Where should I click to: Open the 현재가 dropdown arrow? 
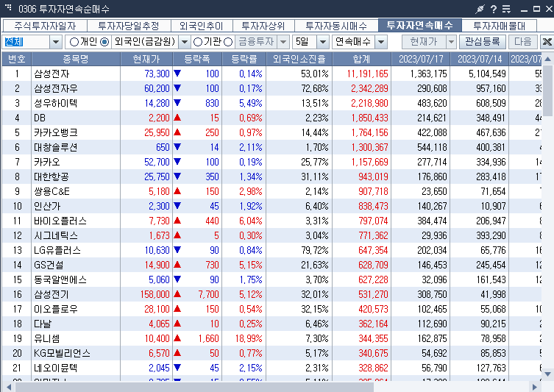[451, 42]
